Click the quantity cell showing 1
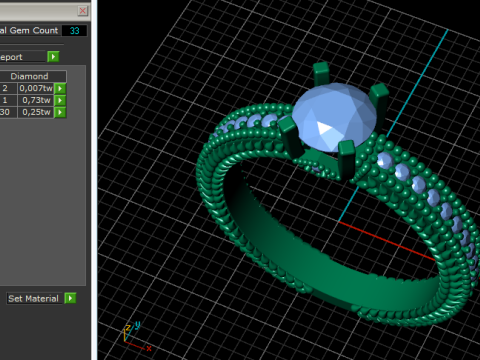480x360 pixels. pos(8,100)
